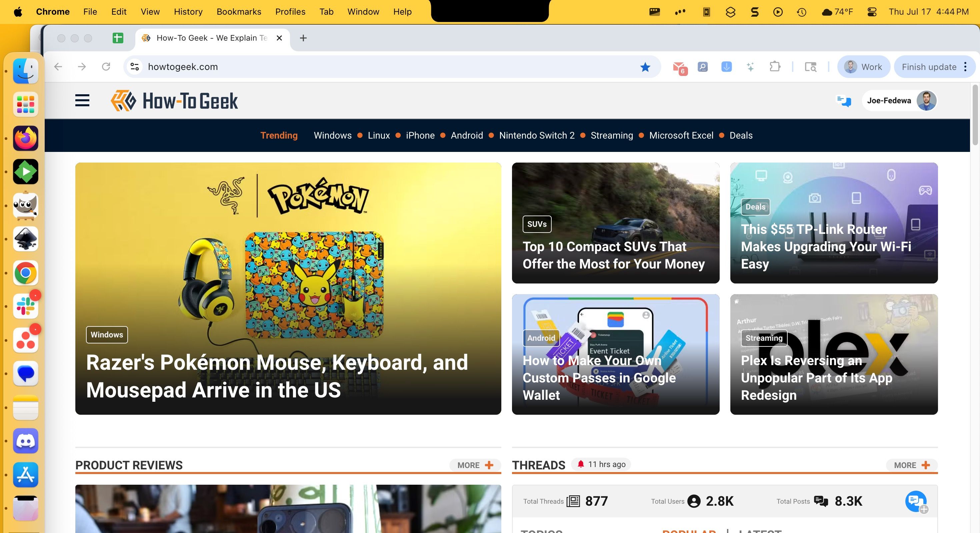The height and width of the screenshot is (533, 980).
Task: Click the 11 hrs ago notification bell
Action: 581,464
